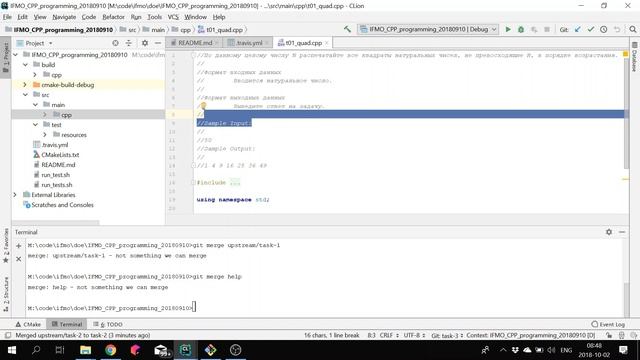Open the TODO tool window button
This screenshot has width=640, height=360.
point(108,324)
